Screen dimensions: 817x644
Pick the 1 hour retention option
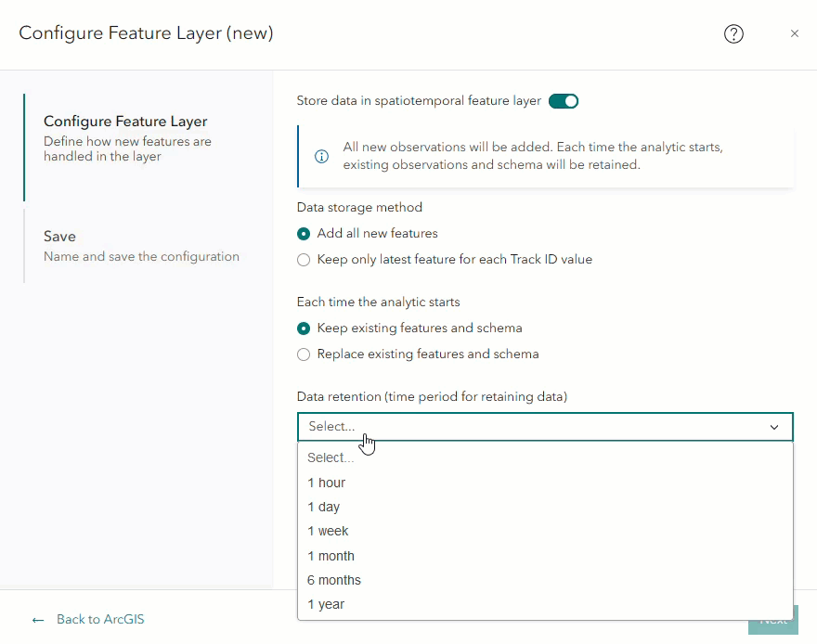[327, 483]
